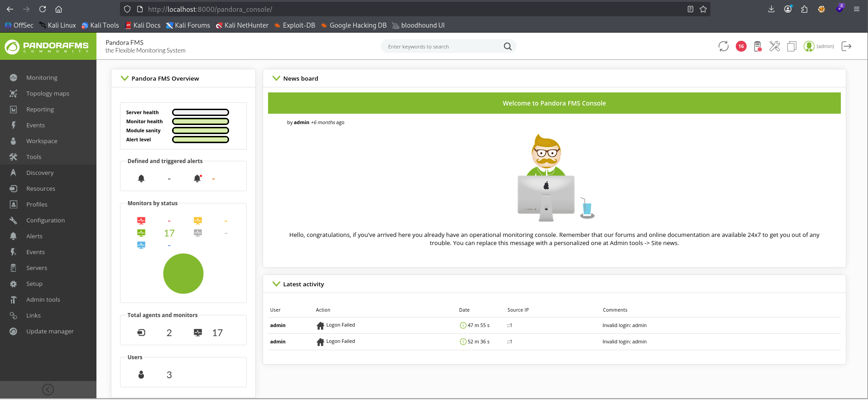Open Topology maps in the sidebar

coord(48,93)
